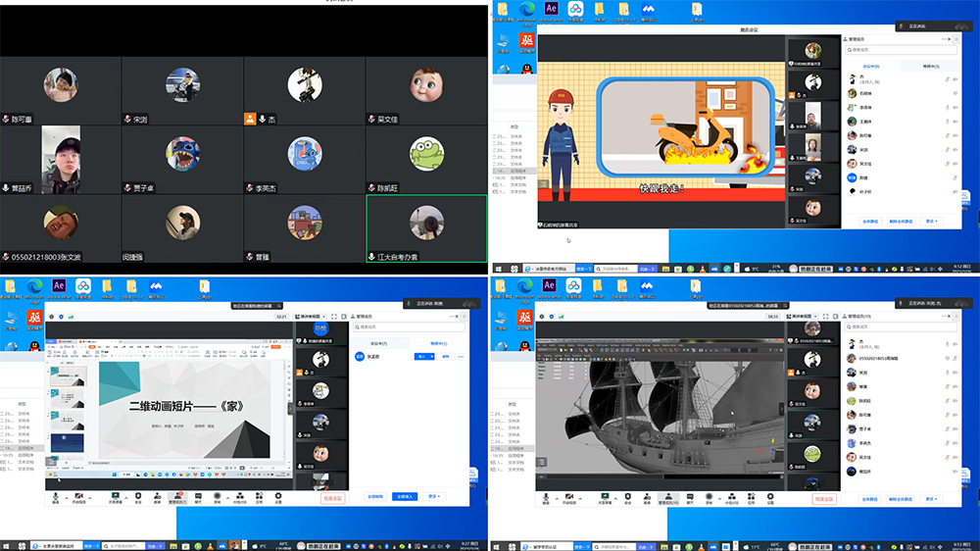Screen dimensions: 980x551
Task: Expand record options arrow in ship-model meeting
Action: (x=719, y=498)
